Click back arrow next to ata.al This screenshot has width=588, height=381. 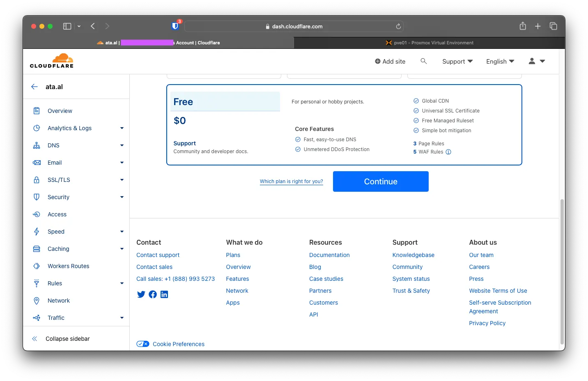point(34,87)
